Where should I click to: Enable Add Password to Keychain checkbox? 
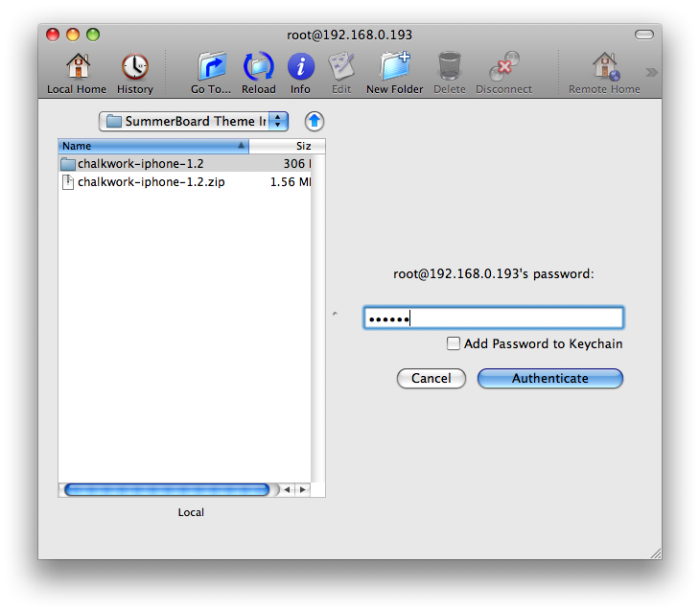454,344
